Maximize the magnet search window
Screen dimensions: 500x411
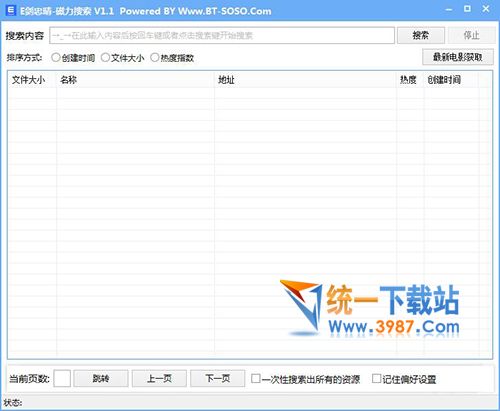point(467,9)
